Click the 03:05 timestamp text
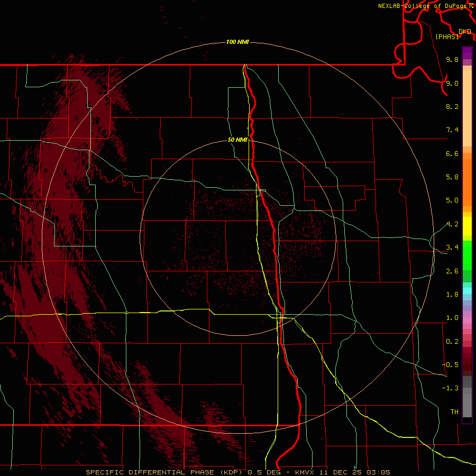Screen dimensions: 476x476 [x=378, y=472]
